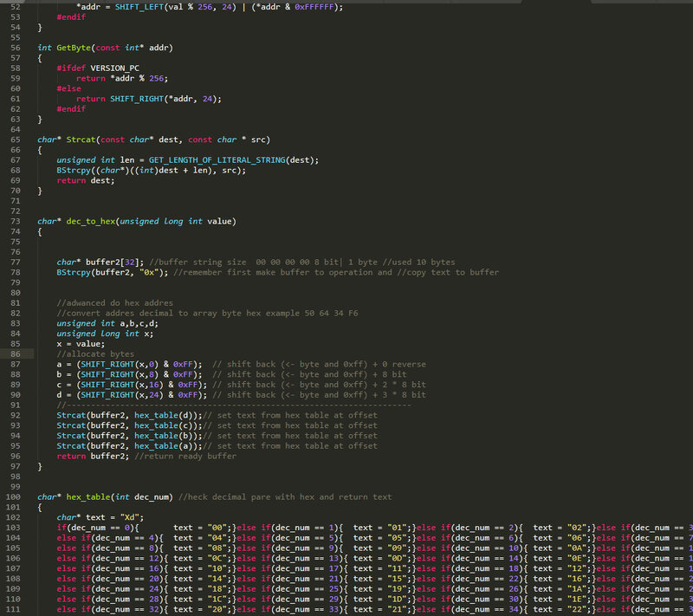Click the "21" string on line 111
693x616 pixels.
(397, 609)
